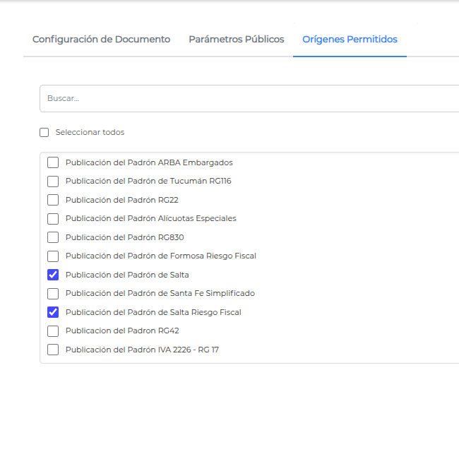Select the Orígenes Permitidos tab
Viewport: 459px width, 476px height.
click(350, 40)
